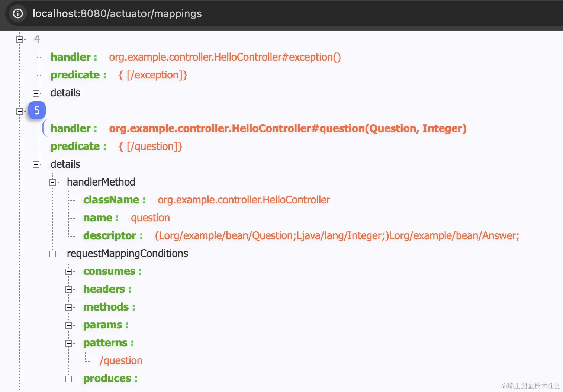This screenshot has width=563, height=392.
Task: Collapse node 4 in the JSON tree
Action: pos(20,39)
